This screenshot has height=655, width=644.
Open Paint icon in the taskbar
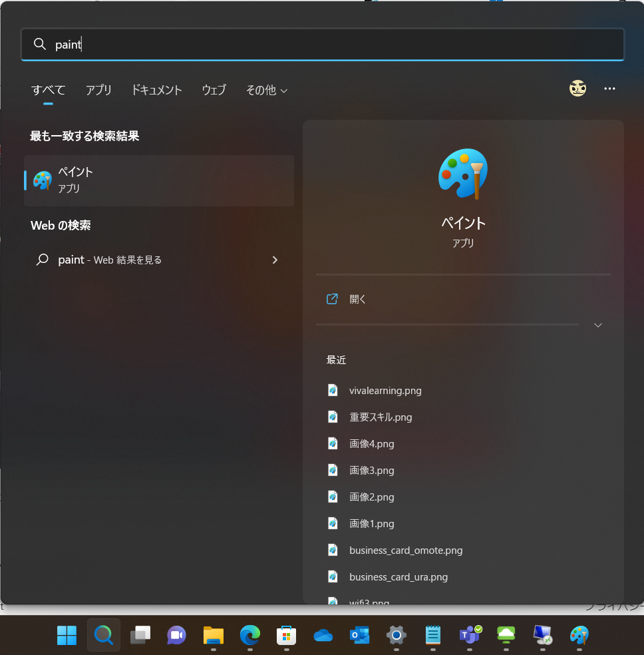tap(579, 635)
